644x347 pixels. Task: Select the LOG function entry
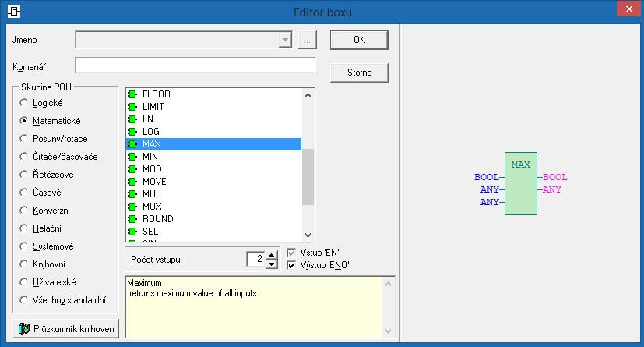(213, 132)
